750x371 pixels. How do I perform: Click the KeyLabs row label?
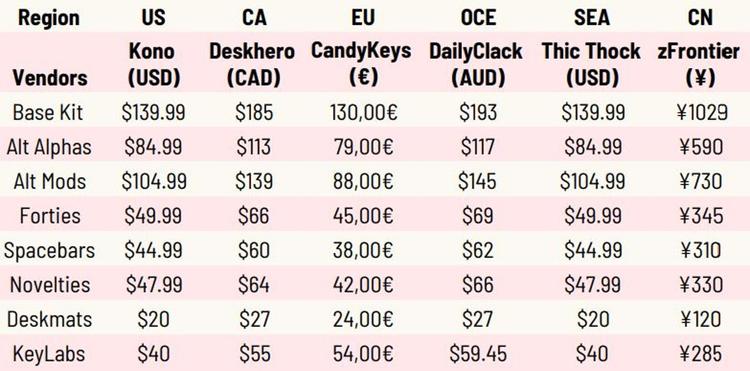(49, 354)
